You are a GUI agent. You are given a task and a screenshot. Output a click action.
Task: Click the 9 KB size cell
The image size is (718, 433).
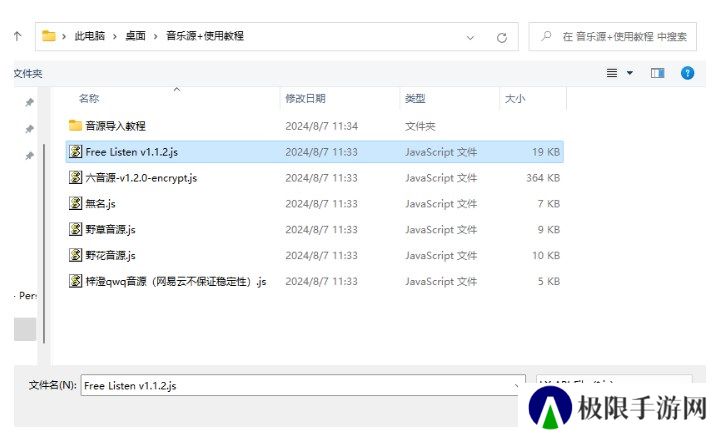point(549,229)
